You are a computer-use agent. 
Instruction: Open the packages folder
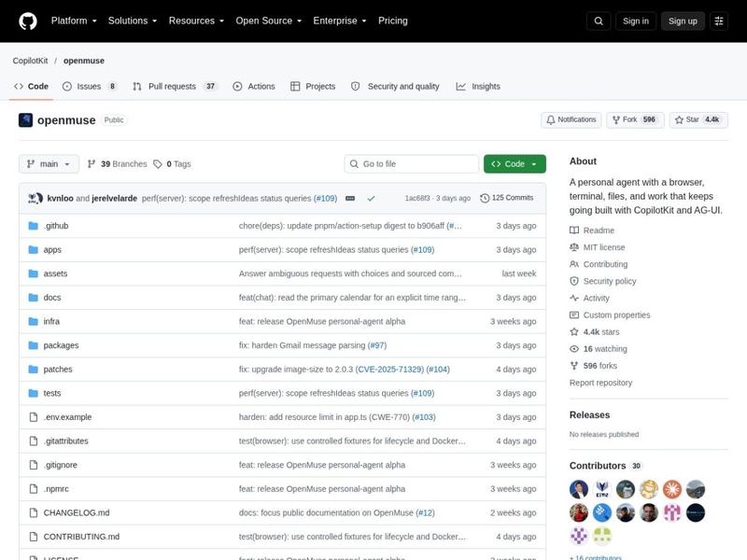tap(61, 345)
